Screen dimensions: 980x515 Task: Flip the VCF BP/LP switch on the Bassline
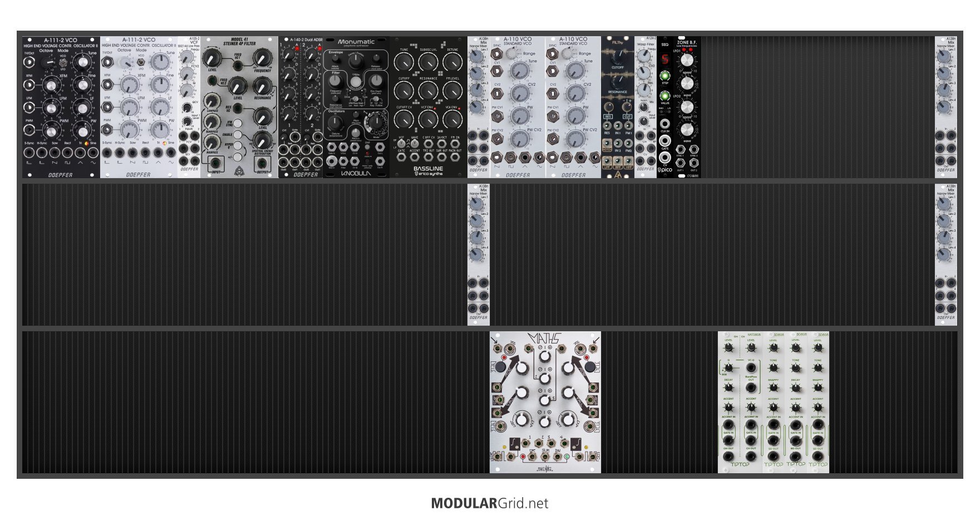[x=401, y=144]
